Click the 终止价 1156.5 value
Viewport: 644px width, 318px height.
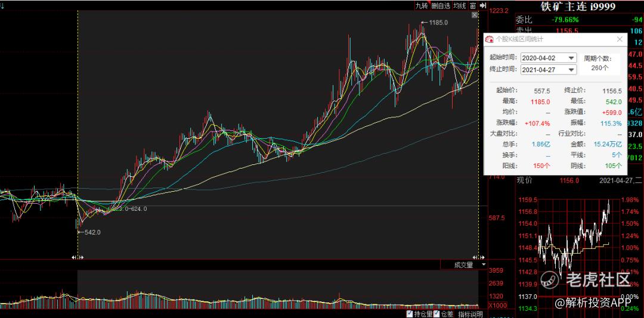(612, 91)
